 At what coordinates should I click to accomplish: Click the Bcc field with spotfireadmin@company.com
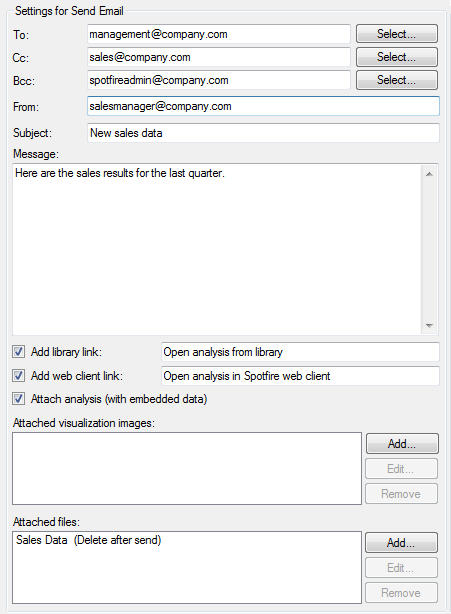pyautogui.click(x=218, y=80)
